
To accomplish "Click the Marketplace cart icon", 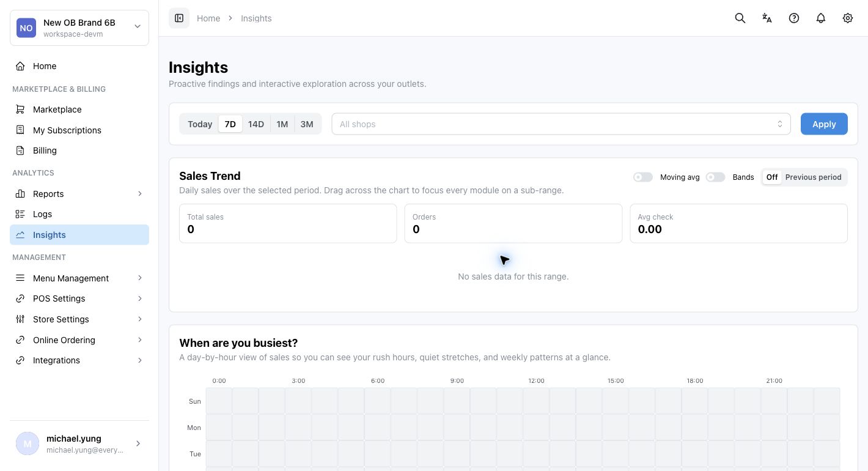I will pyautogui.click(x=20, y=109).
